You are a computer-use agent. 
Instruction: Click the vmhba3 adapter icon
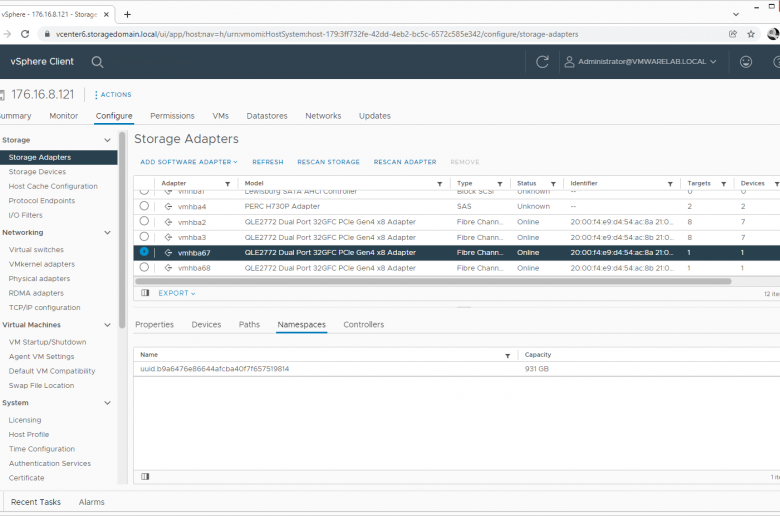(x=169, y=238)
